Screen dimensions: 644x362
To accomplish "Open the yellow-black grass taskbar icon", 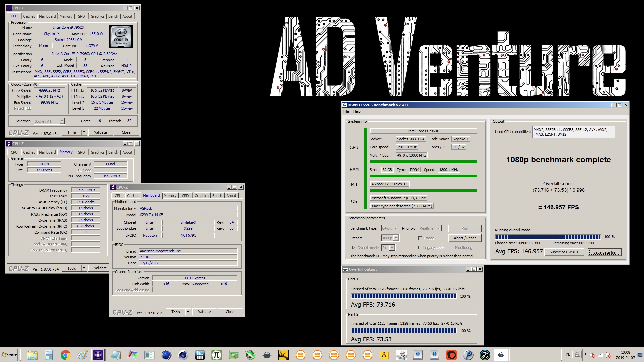I will click(283, 355).
